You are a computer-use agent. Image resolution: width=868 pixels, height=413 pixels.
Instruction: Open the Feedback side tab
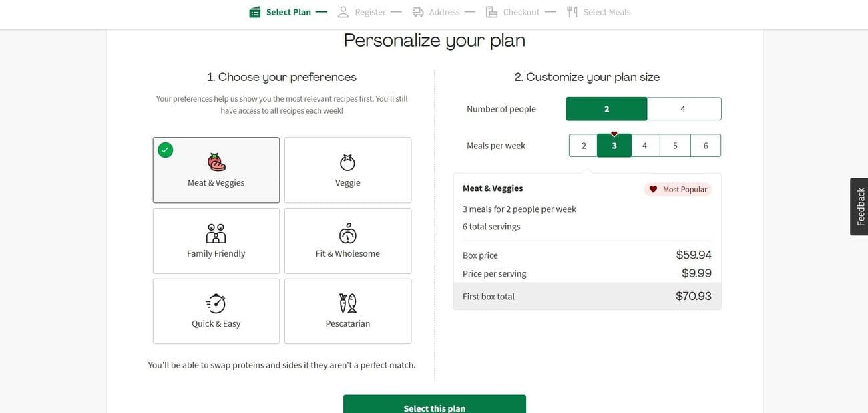pos(859,206)
